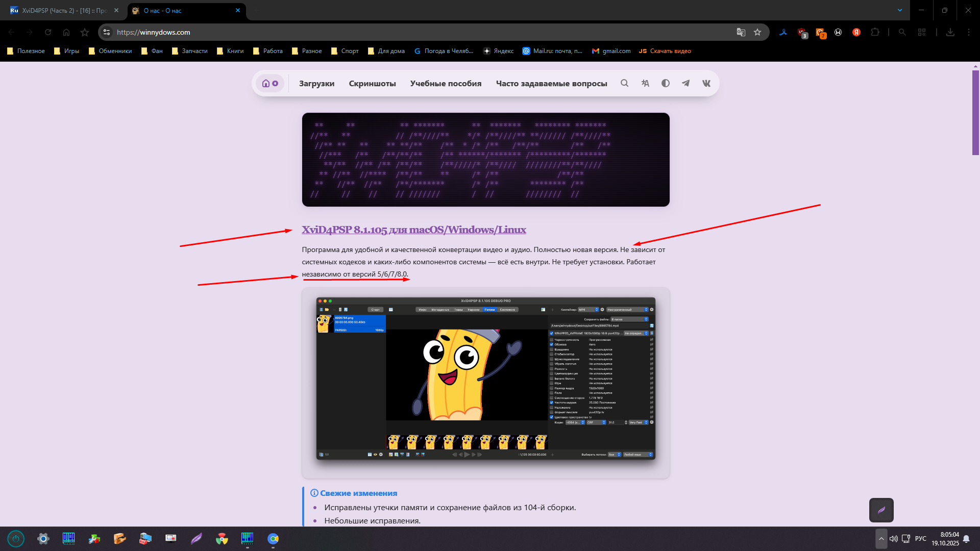Open the XviD4PSP 8.1.105 heading link
Image resolution: width=980 pixels, height=551 pixels.
[413, 230]
